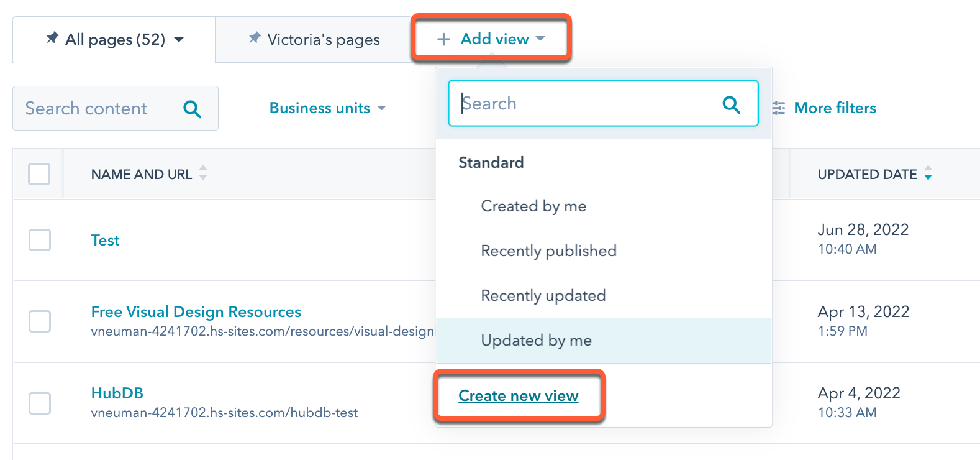980x460 pixels.
Task: Switch to Victoria's pages tab
Action: tap(314, 40)
